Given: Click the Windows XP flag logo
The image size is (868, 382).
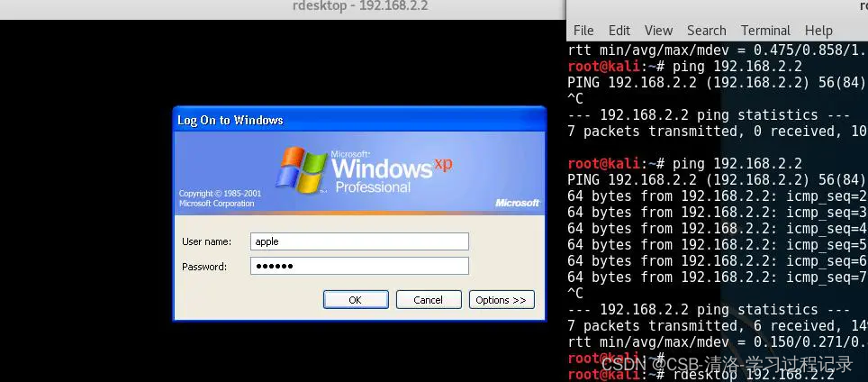Looking at the screenshot, I should tap(301, 168).
